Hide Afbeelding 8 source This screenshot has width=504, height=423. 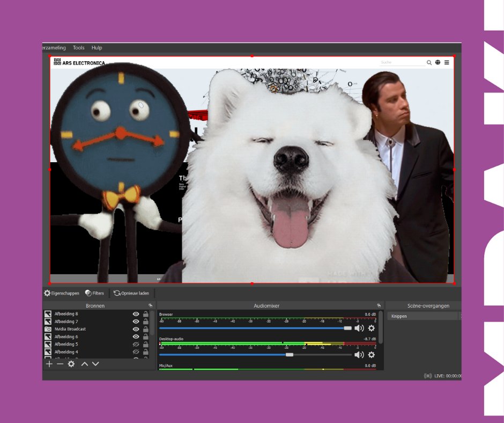(x=136, y=314)
